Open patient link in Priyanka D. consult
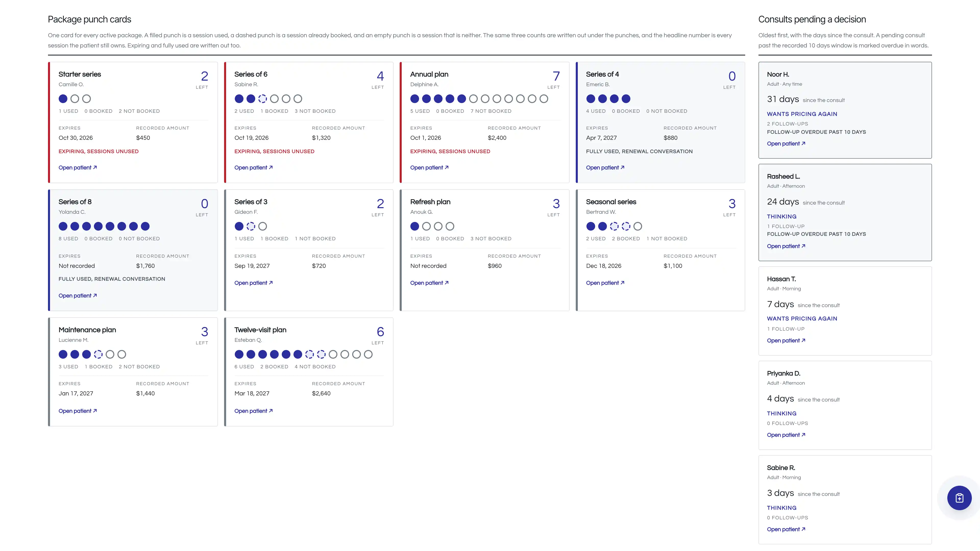 point(786,435)
